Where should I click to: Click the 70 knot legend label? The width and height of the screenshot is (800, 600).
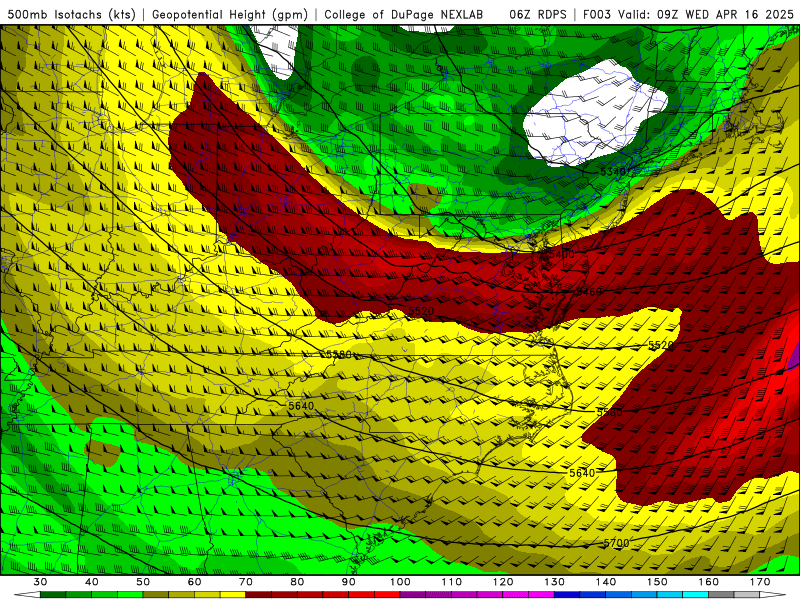click(246, 582)
